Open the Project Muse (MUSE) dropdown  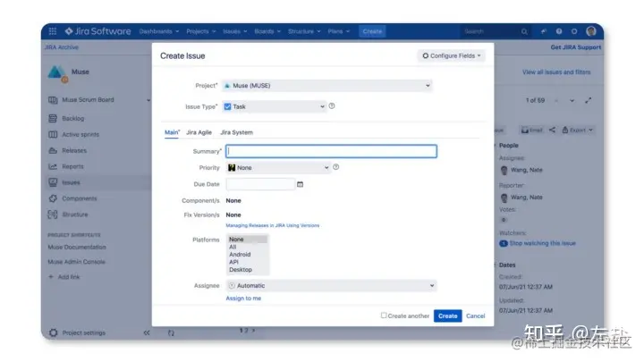327,86
